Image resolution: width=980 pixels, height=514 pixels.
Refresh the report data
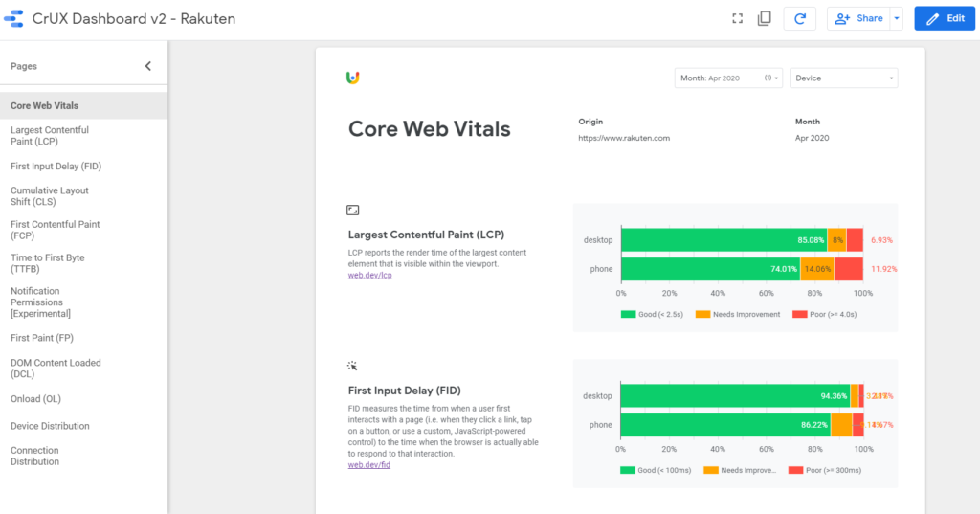coord(799,19)
